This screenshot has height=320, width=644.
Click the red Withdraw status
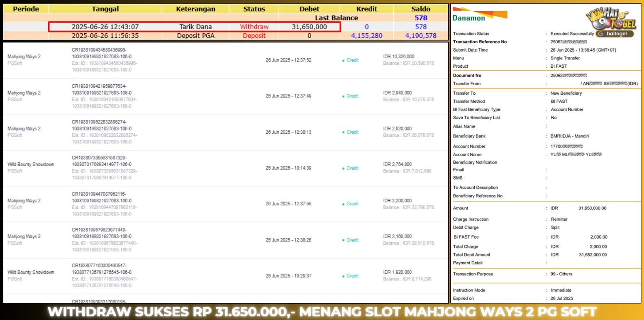pos(254,27)
